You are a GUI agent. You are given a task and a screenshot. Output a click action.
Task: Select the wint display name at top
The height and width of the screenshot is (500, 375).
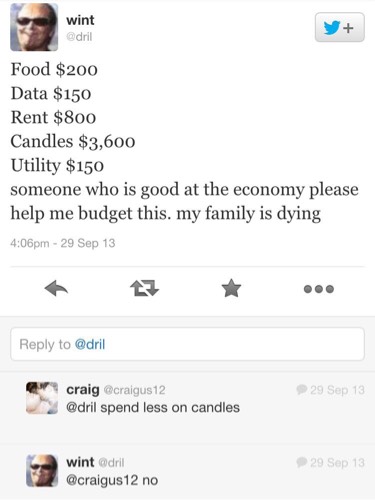coord(80,20)
